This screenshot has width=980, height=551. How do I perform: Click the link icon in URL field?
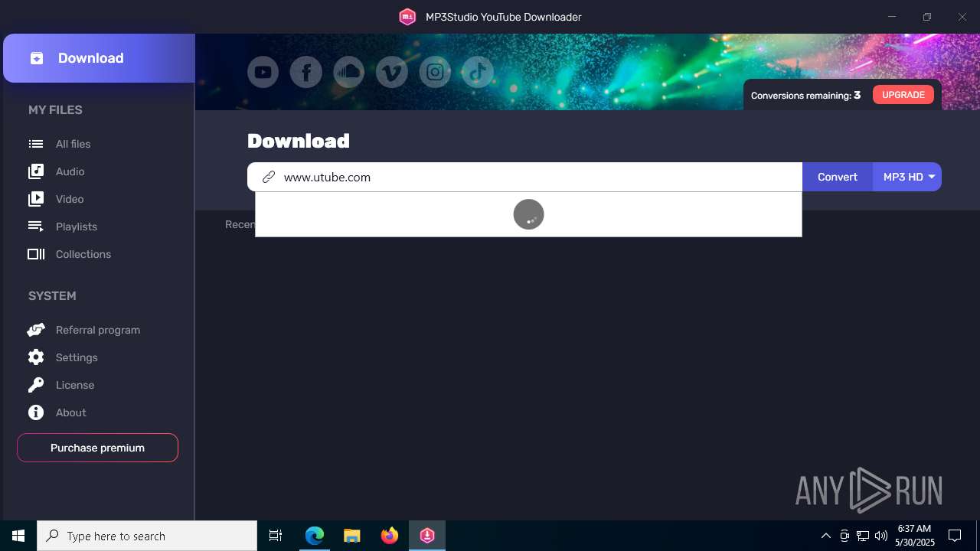tap(269, 177)
